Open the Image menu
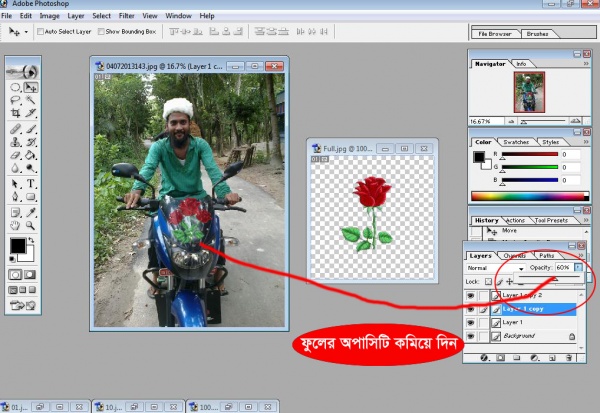The width and height of the screenshot is (600, 413). coord(49,16)
